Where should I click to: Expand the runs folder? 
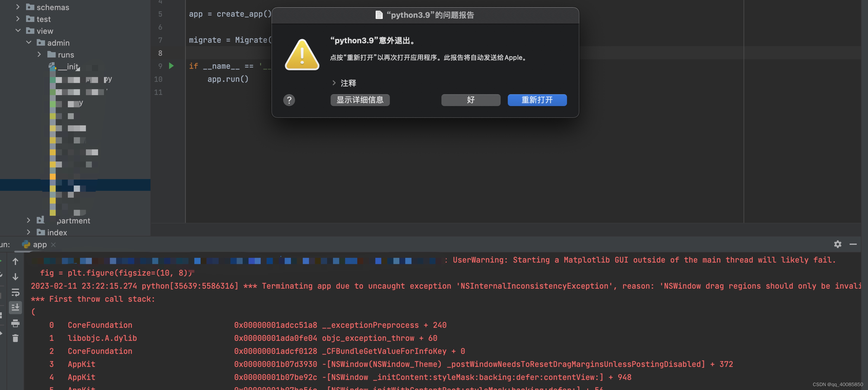39,54
